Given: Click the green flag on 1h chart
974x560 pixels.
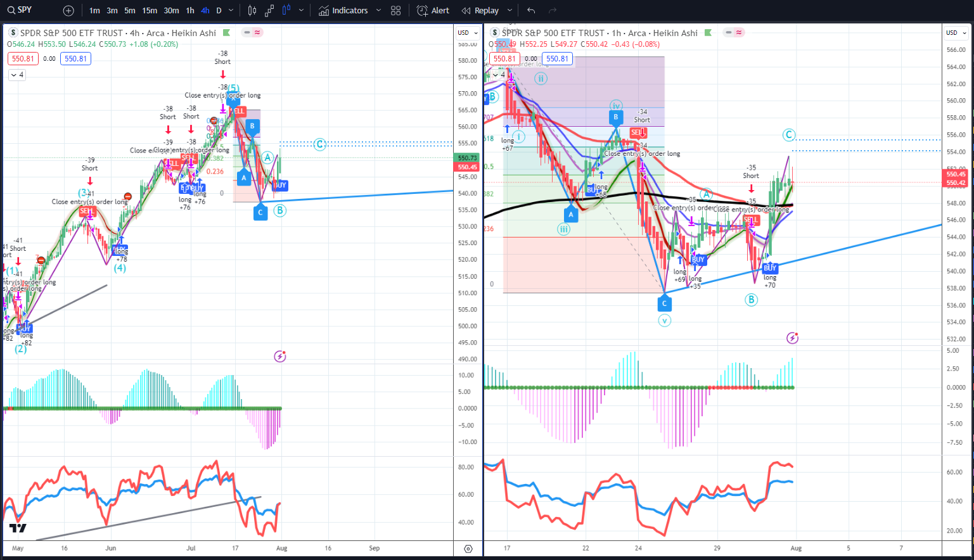Looking at the screenshot, I should (708, 33).
